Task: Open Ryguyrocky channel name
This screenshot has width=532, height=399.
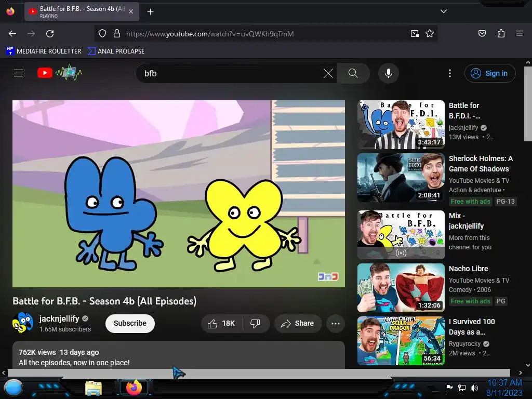Action: [x=464, y=344]
